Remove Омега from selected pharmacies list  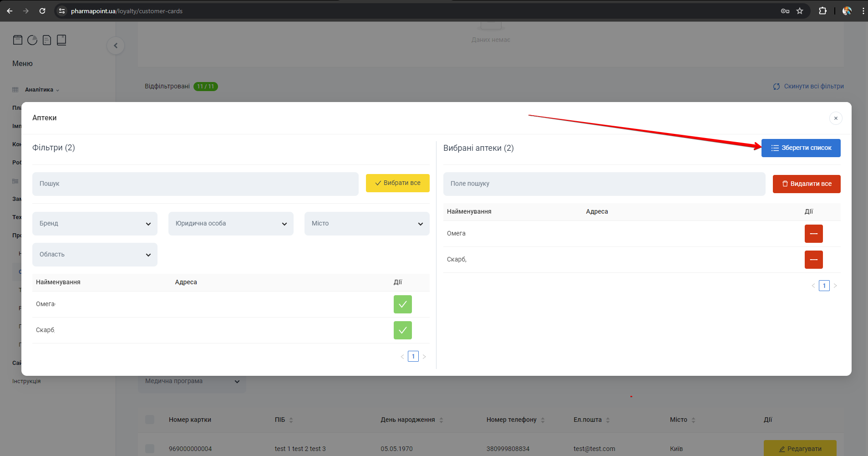[813, 234]
